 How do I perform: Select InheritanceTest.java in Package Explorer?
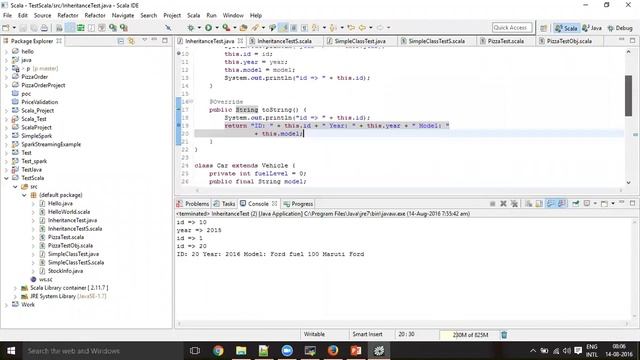click(x=72, y=220)
